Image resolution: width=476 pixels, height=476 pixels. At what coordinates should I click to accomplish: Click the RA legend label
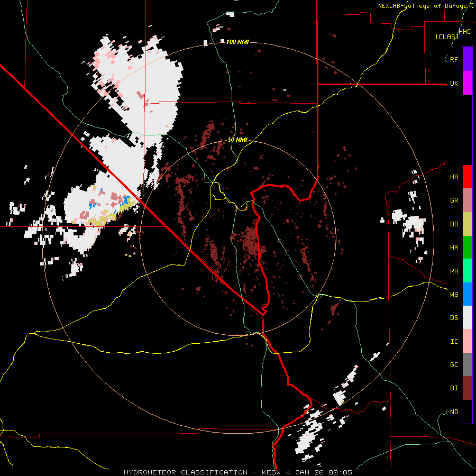(454, 271)
